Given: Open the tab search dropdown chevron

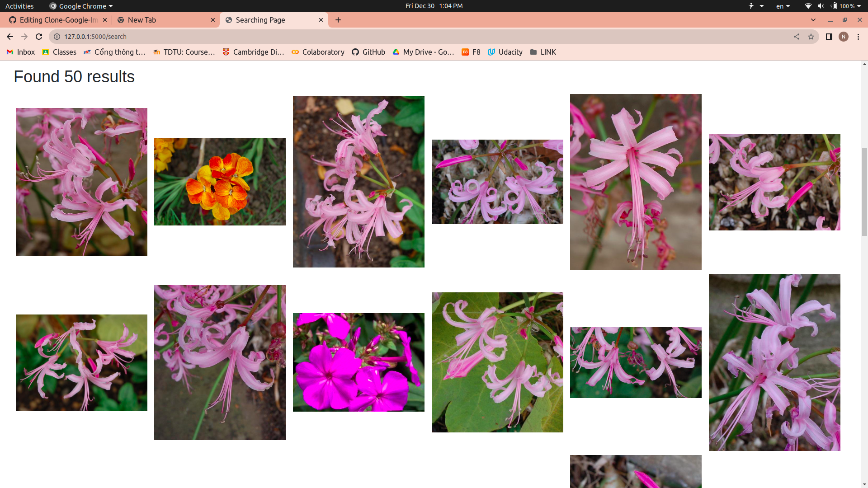Looking at the screenshot, I should click(x=814, y=20).
